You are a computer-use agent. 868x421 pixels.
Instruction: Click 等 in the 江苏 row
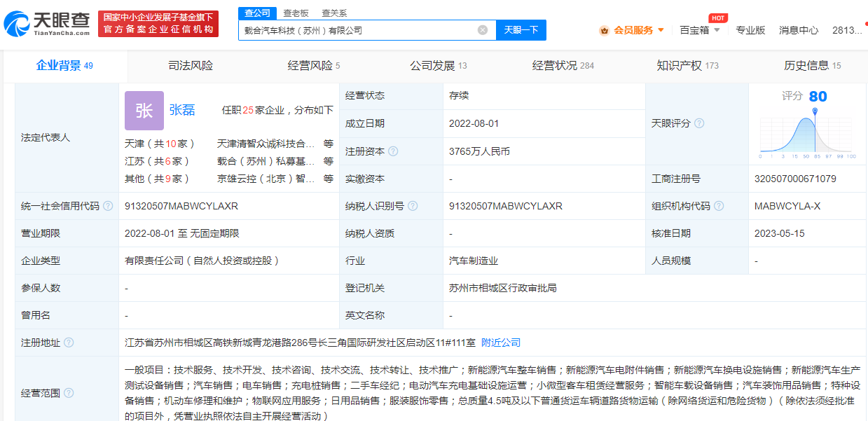329,161
